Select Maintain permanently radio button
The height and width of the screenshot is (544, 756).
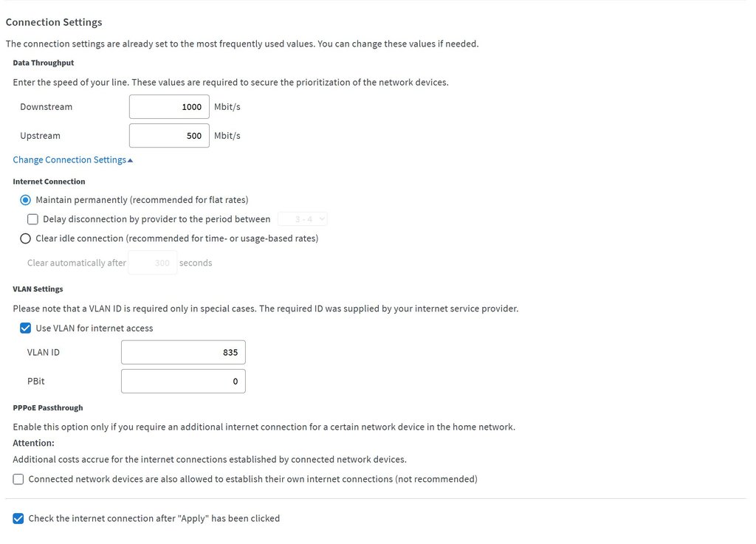(x=26, y=200)
